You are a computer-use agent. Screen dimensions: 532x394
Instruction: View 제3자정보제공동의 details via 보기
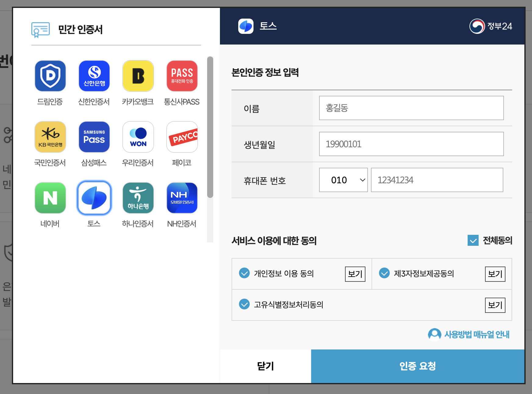pyautogui.click(x=495, y=274)
